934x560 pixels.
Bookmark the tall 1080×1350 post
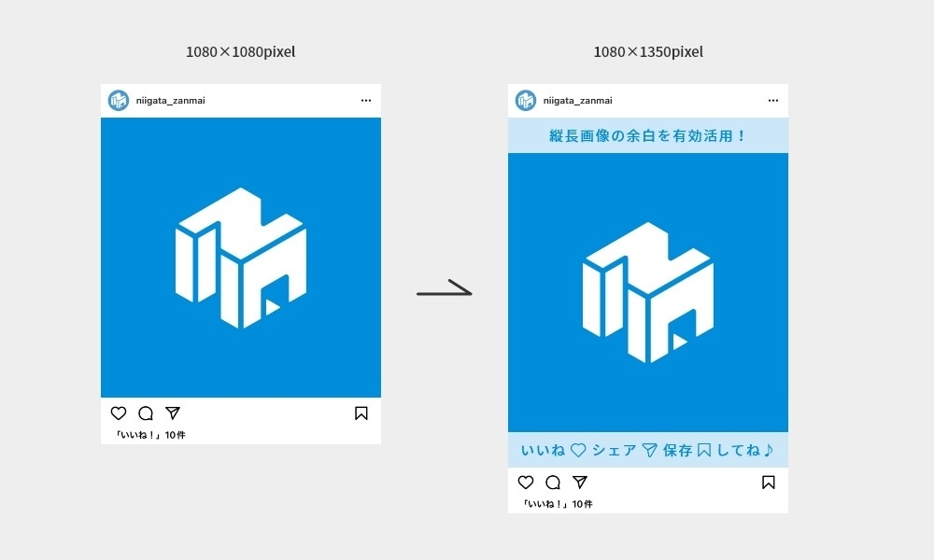click(769, 483)
